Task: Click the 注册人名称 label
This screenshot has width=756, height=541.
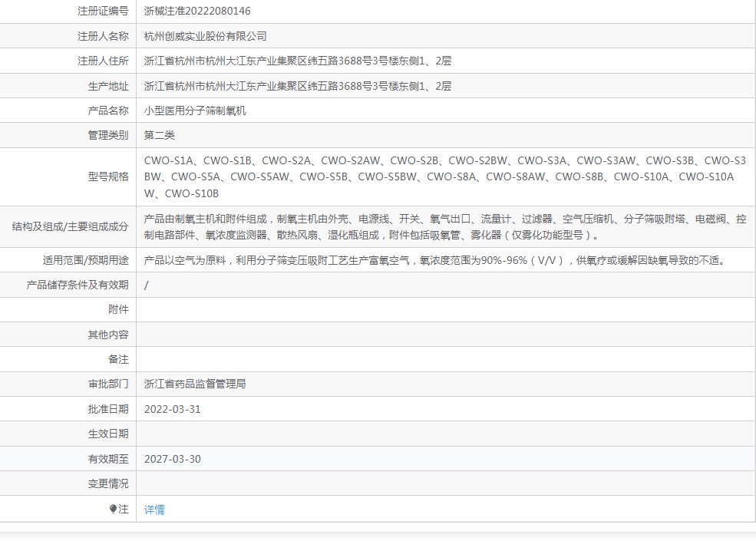Action: (103, 36)
